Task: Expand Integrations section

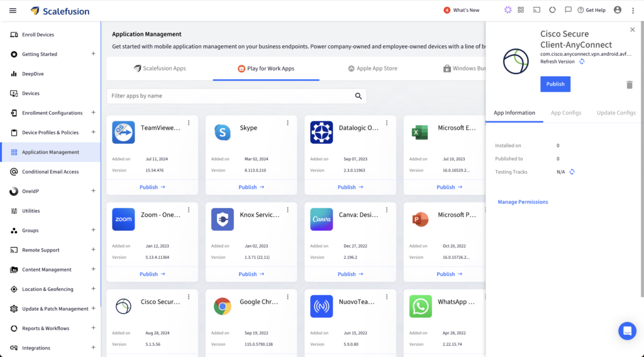Action: [x=93, y=348]
